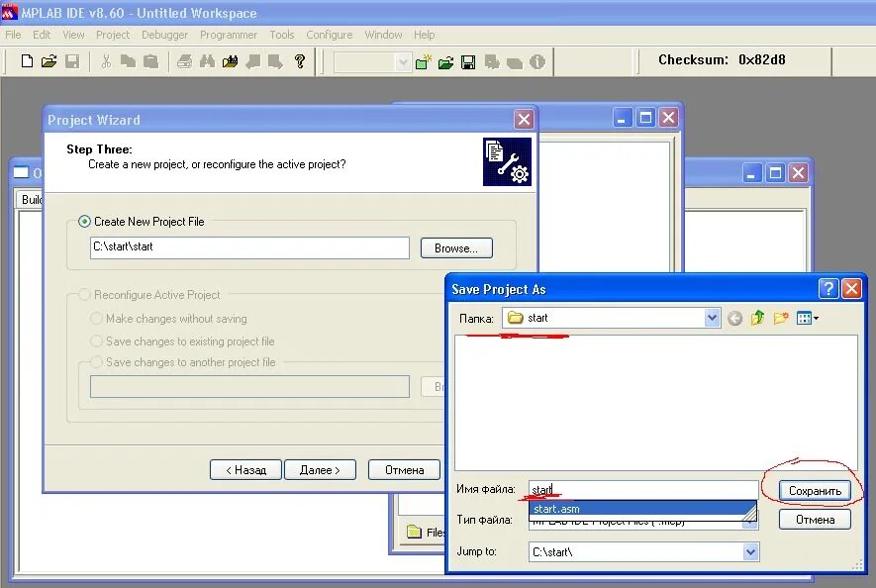Click the disabled another project file path field
The height and width of the screenshot is (588, 876).
249,386
